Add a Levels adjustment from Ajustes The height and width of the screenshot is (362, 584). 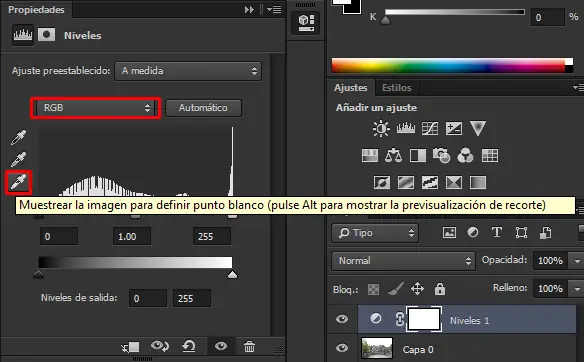coord(406,129)
